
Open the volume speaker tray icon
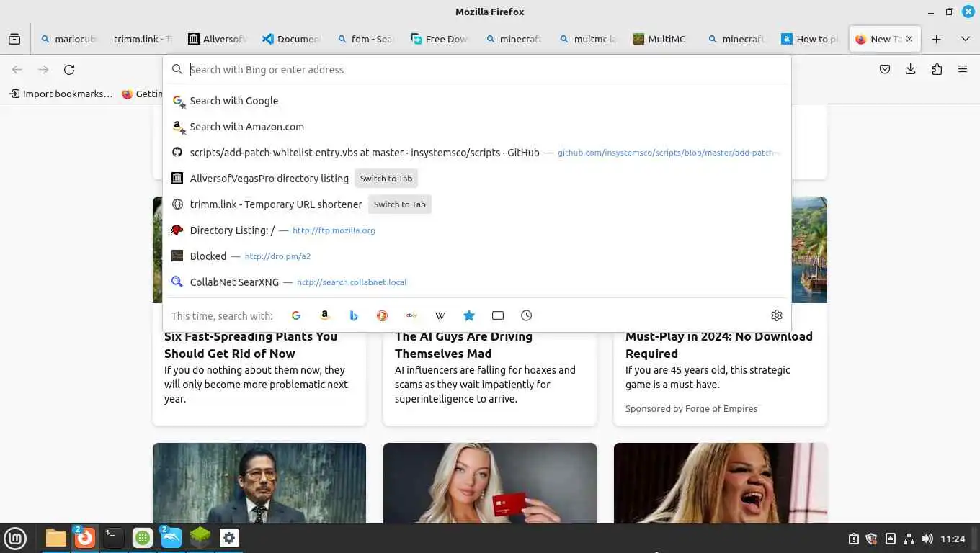click(x=927, y=539)
